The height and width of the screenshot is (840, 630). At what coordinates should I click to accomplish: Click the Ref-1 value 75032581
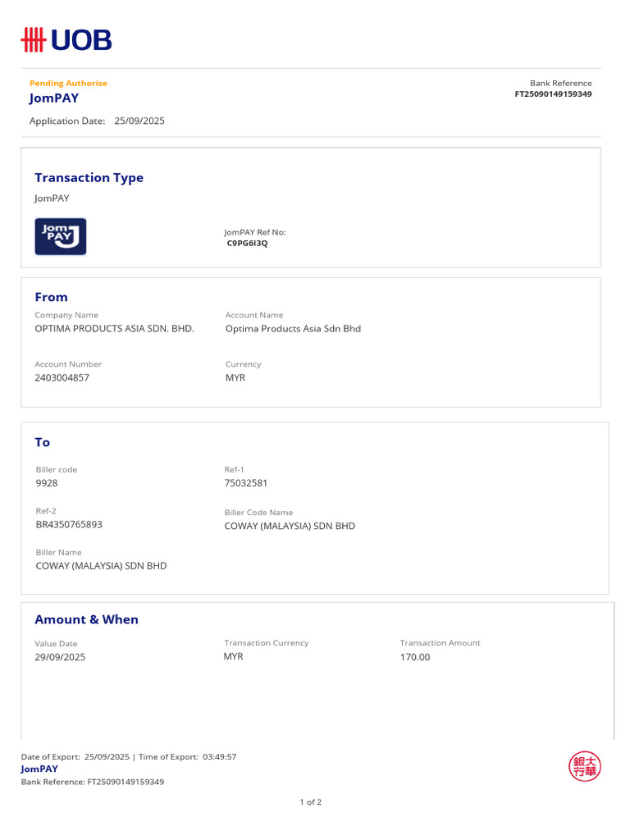(x=246, y=483)
